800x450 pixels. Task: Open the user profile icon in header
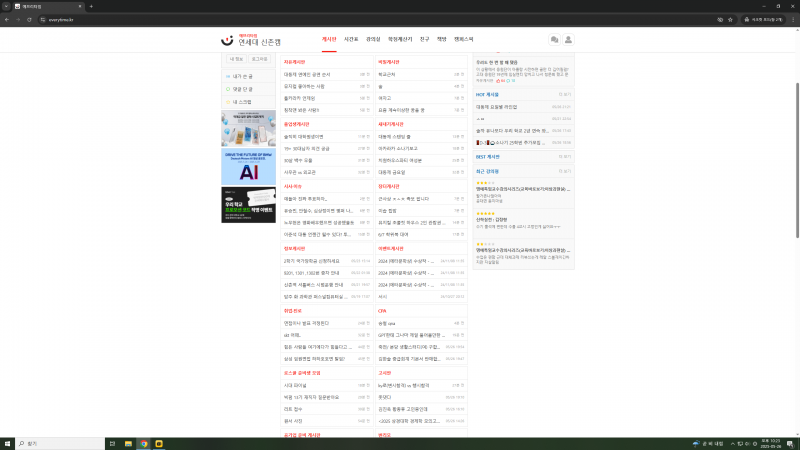coord(568,40)
